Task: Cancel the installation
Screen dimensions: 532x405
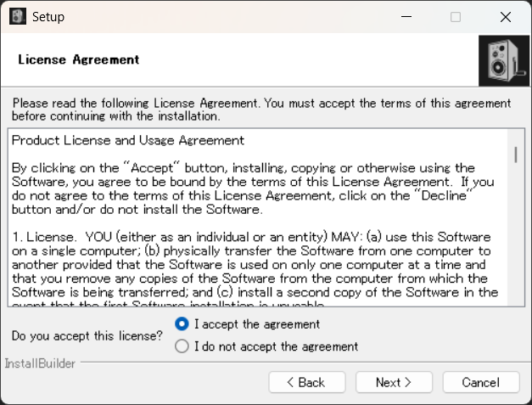Action: coord(480,382)
